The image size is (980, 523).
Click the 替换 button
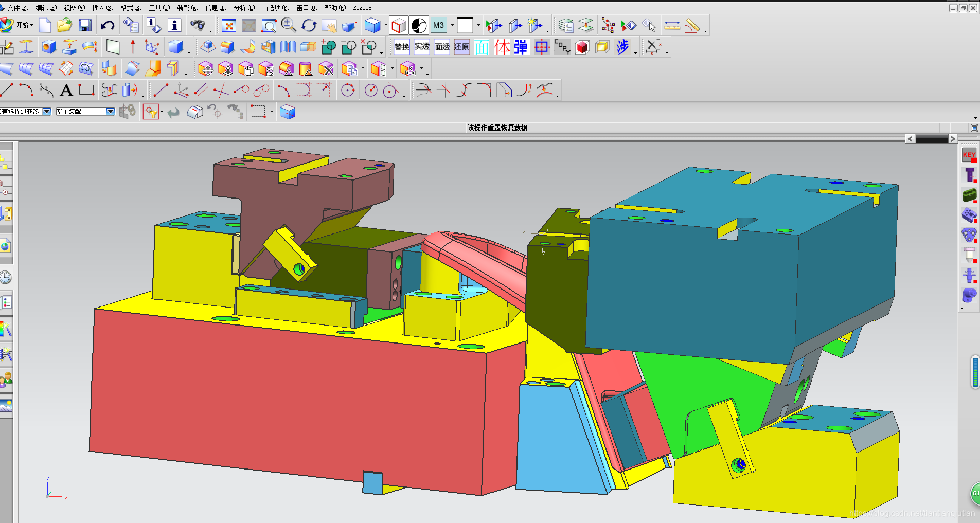(402, 47)
